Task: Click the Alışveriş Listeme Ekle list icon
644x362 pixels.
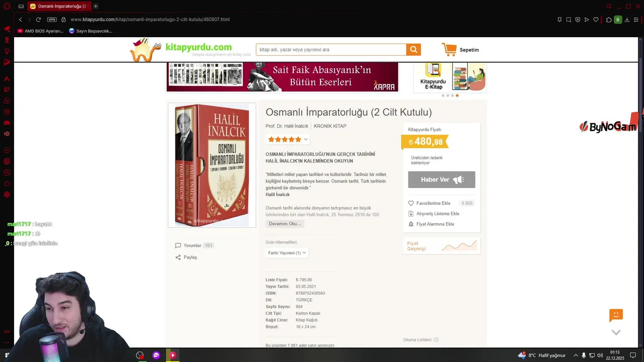Action: [x=411, y=214]
